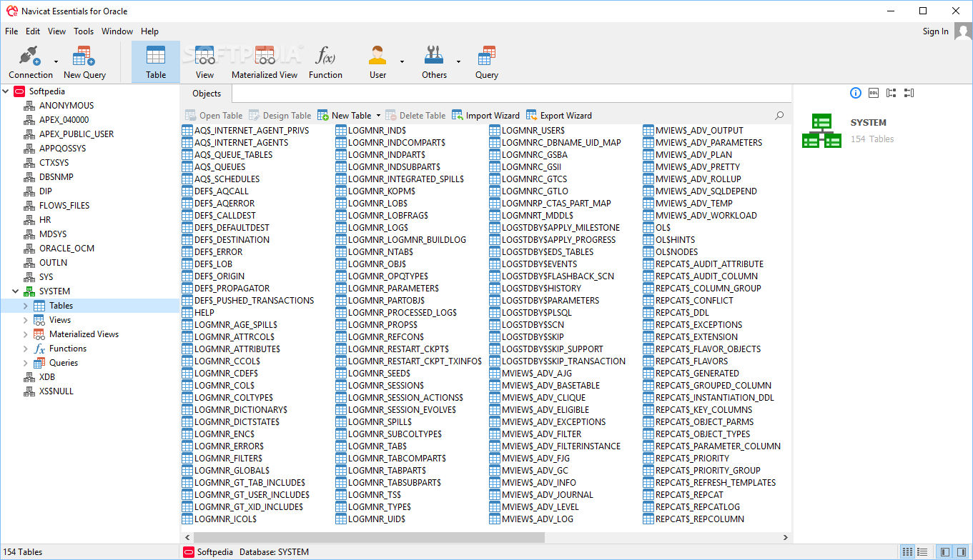Open the Connection toolbar button
This screenshot has height=560, width=973.
coord(30,61)
